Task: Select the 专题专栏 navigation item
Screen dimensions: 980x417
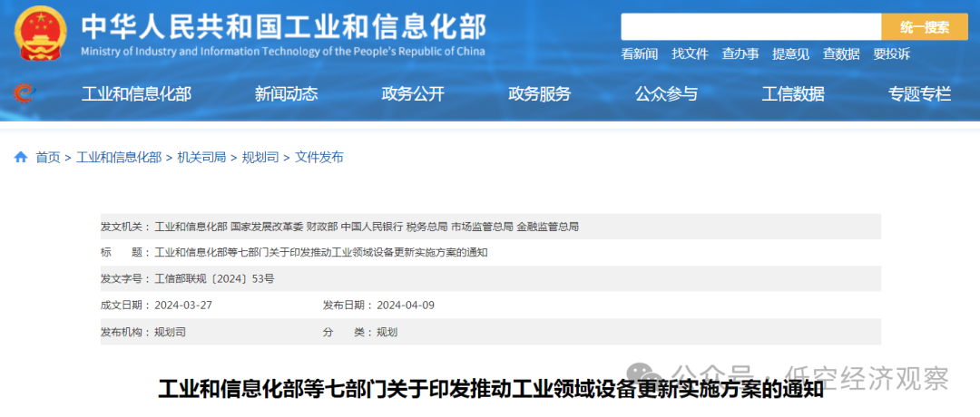Action: pyautogui.click(x=920, y=94)
